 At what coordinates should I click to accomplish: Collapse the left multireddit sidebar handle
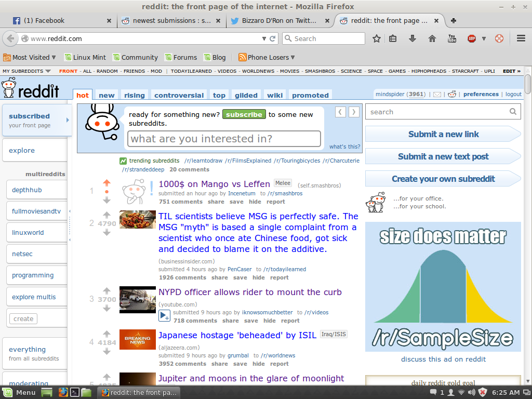[70, 225]
